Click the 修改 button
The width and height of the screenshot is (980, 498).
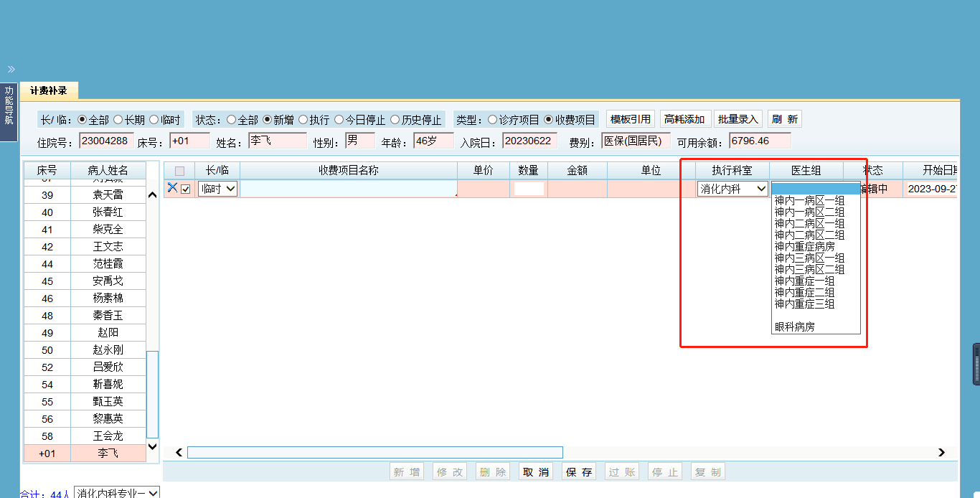(x=450, y=472)
